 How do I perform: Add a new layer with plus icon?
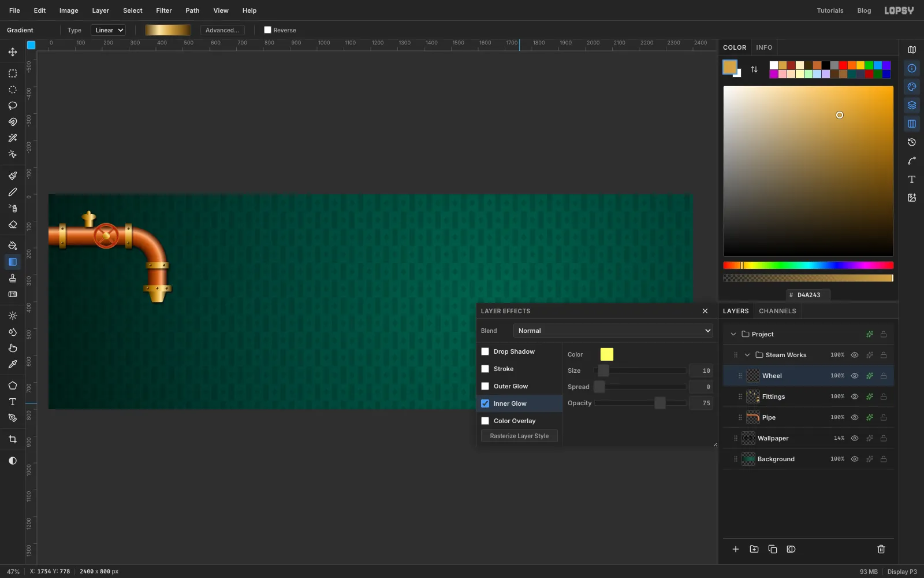click(x=736, y=549)
